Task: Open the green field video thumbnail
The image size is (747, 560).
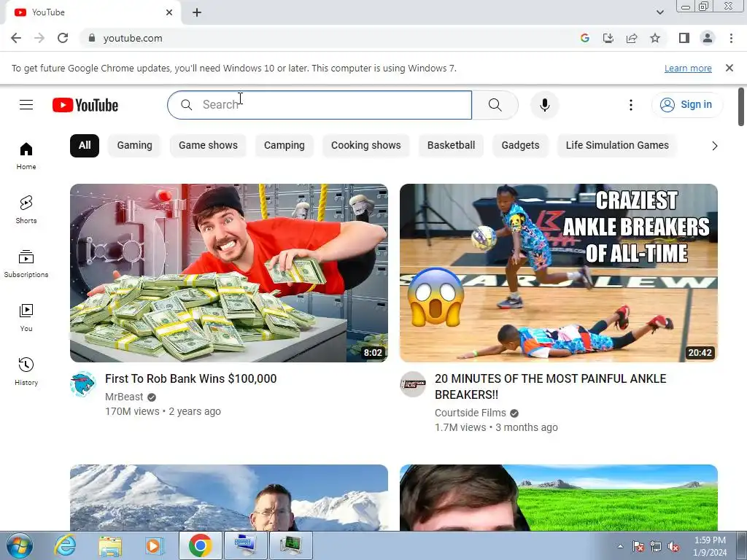Action: 558,497
